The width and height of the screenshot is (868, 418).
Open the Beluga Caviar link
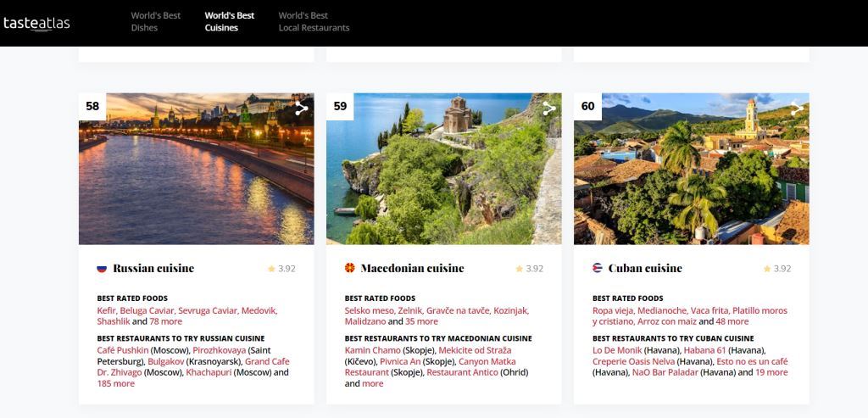(147, 310)
